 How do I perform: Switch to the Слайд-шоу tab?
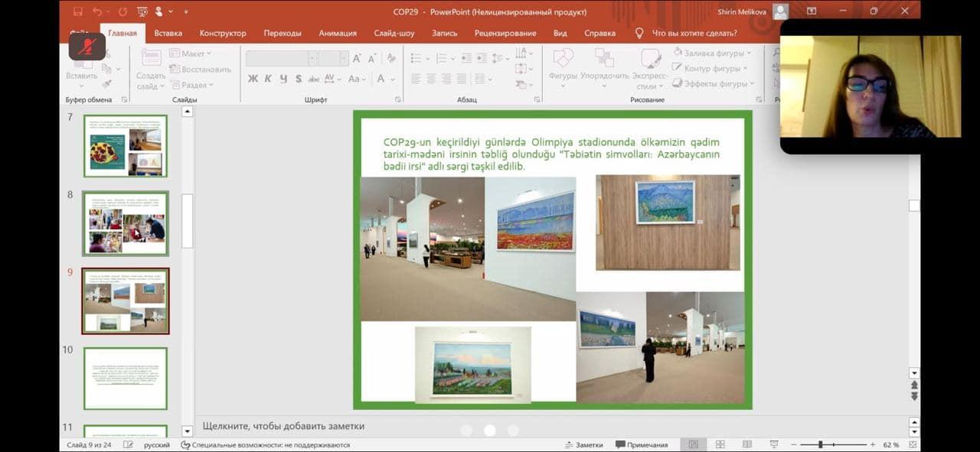[x=394, y=33]
